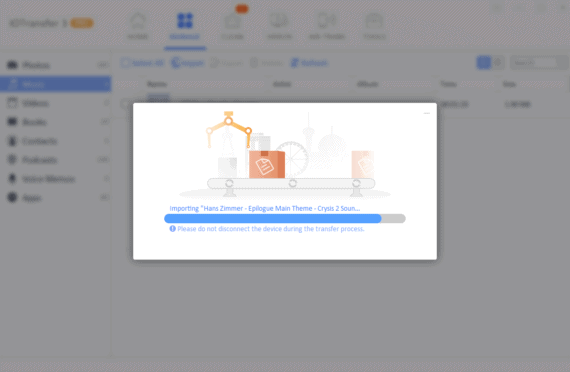Select Books in the left sidebar
This screenshot has height=372, width=570.
pos(55,122)
